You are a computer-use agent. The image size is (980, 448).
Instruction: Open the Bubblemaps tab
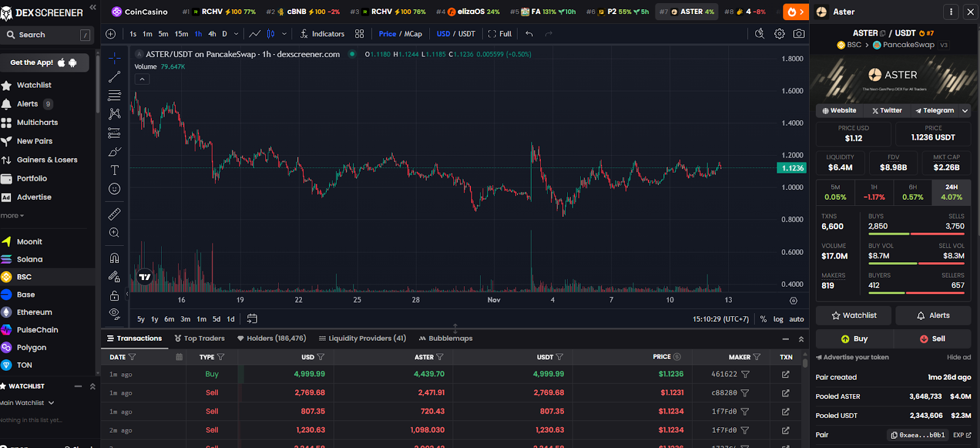[x=445, y=338]
